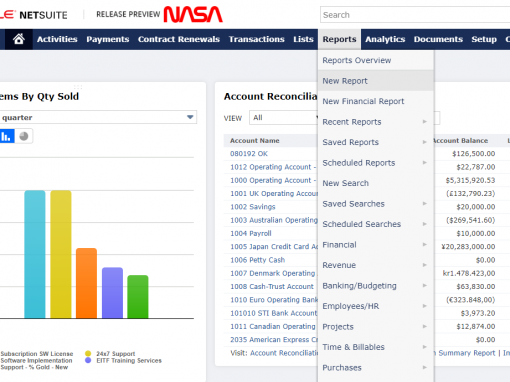The image size is (510, 382).
Task: Open account 080192 OK
Action: point(249,154)
